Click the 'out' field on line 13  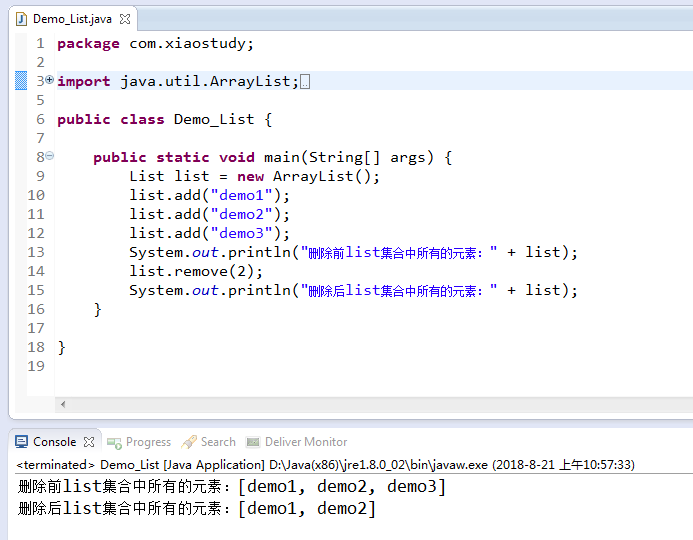[205, 252]
